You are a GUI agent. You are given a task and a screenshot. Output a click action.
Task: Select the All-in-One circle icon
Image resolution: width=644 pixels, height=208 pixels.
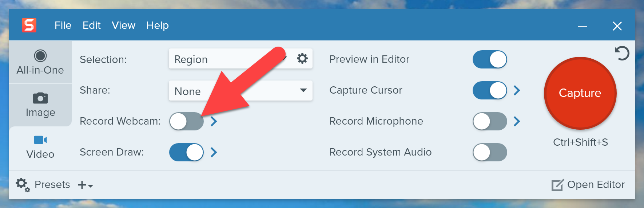[x=40, y=56]
